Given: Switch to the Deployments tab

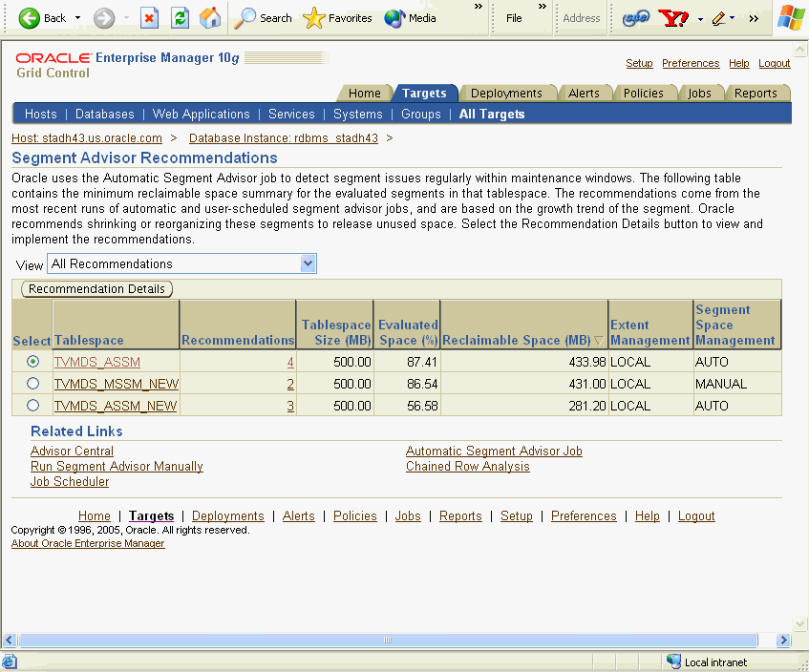Looking at the screenshot, I should pos(508,93).
